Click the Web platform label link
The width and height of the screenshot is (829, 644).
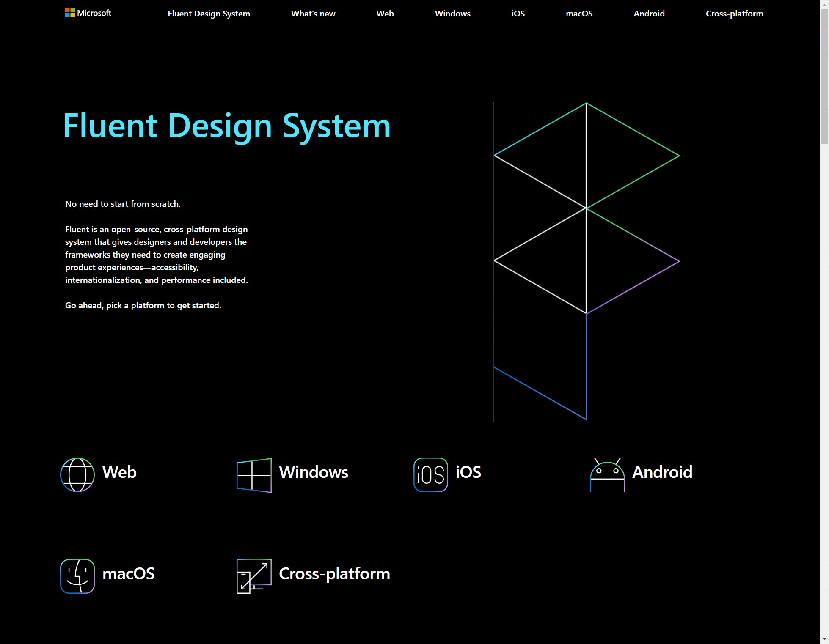click(x=119, y=472)
